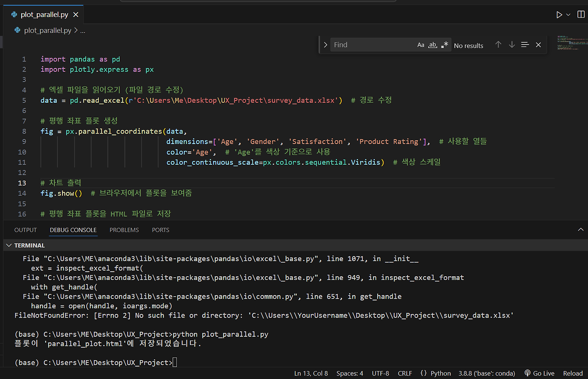Toggle Match Case (Aa) in Find
The width and height of the screenshot is (588, 379).
click(421, 45)
